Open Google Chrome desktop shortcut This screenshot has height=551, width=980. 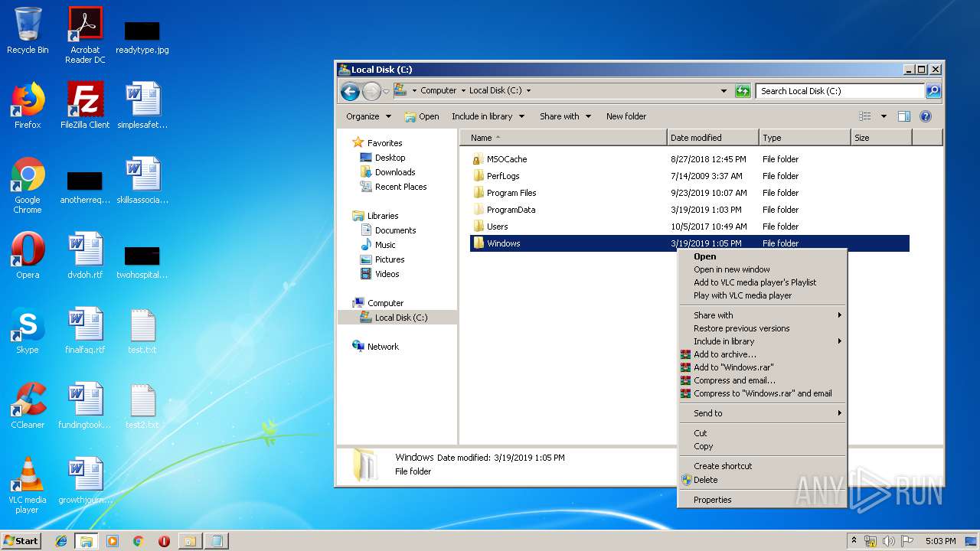[28, 186]
